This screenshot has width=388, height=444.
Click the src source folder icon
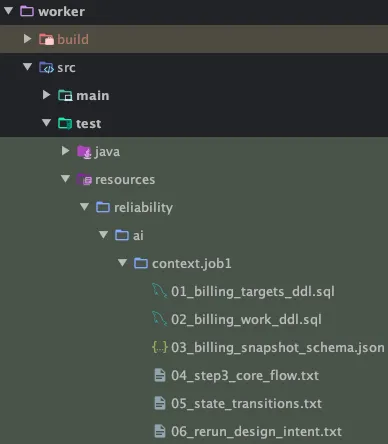tap(46, 67)
